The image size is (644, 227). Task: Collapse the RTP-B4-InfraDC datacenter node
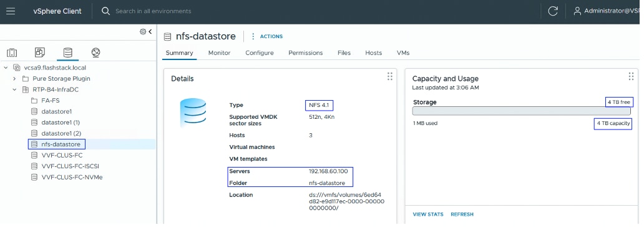[14, 89]
